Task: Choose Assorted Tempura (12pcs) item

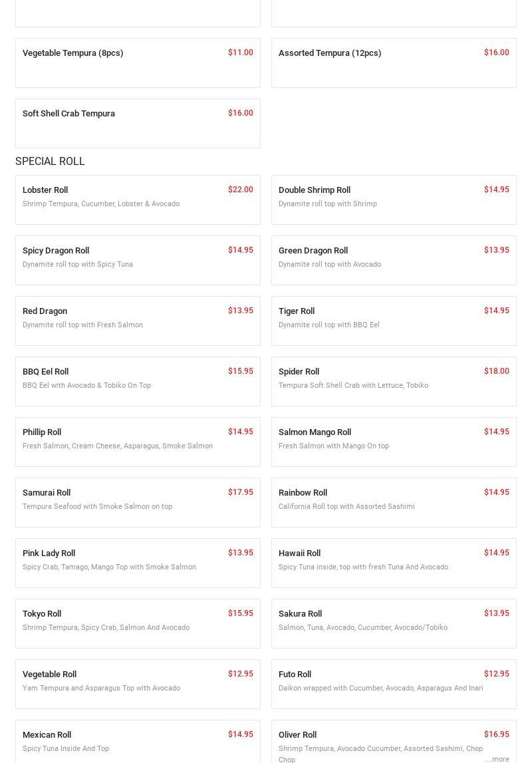Action: 394,63
